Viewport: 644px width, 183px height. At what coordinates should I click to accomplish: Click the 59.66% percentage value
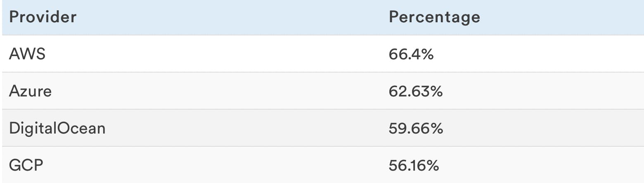[x=416, y=128]
